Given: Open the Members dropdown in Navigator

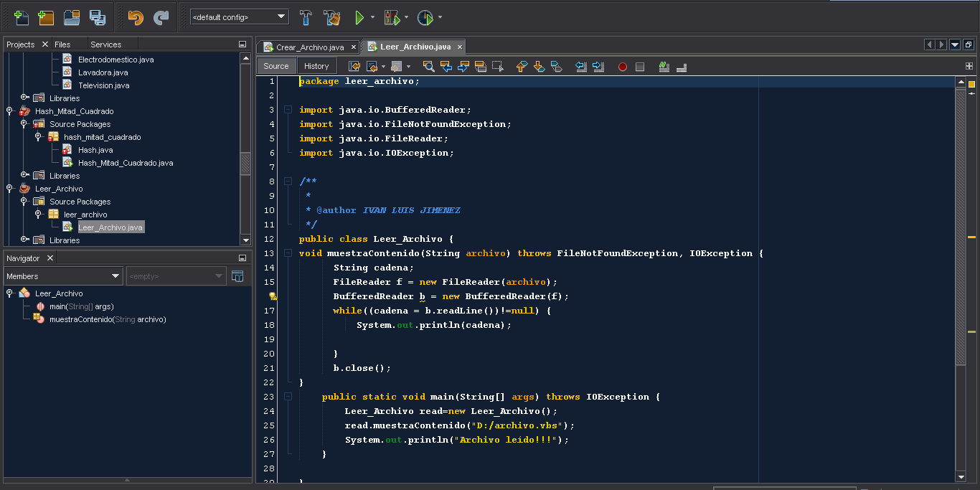Looking at the screenshot, I should [x=63, y=276].
